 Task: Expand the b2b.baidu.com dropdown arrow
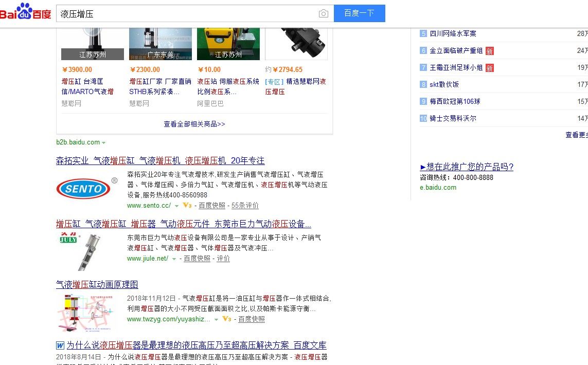pyautogui.click(x=103, y=143)
